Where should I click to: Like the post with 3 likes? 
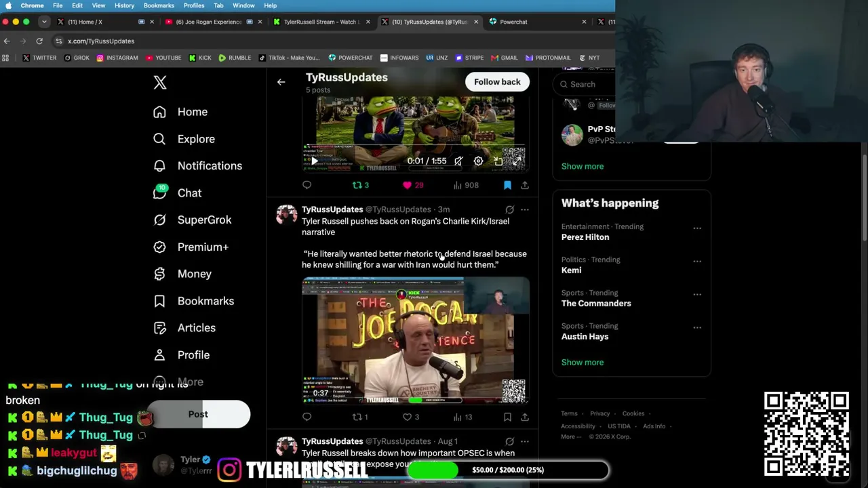pyautogui.click(x=411, y=417)
